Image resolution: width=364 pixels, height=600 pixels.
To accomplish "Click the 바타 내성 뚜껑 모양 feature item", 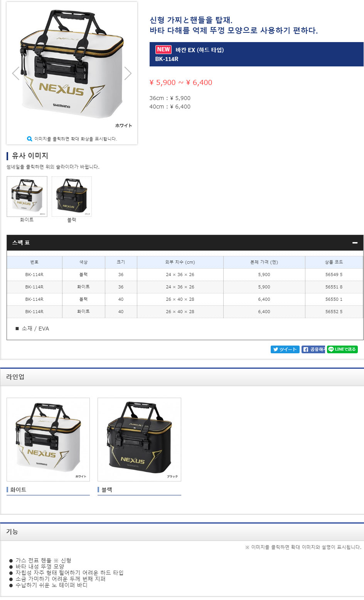I will pyautogui.click(x=37, y=566).
